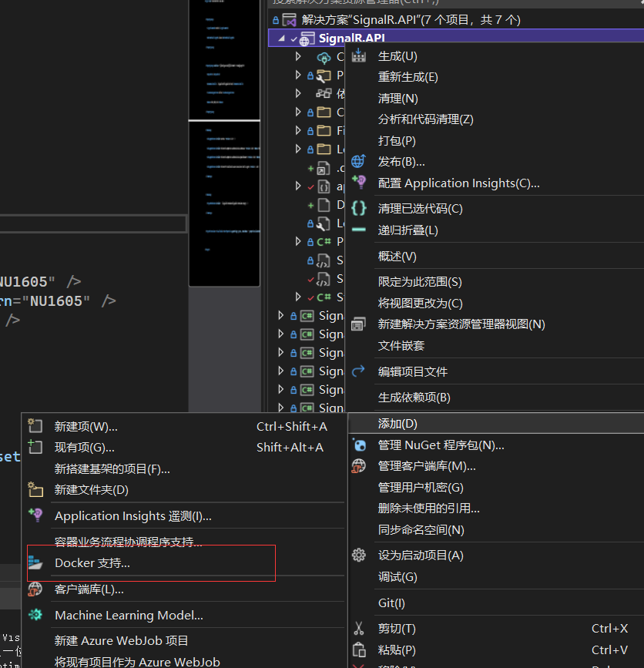Image resolution: width=644 pixels, height=668 pixels.
Task: Choose 管理用户机密(G)
Action: click(x=421, y=488)
